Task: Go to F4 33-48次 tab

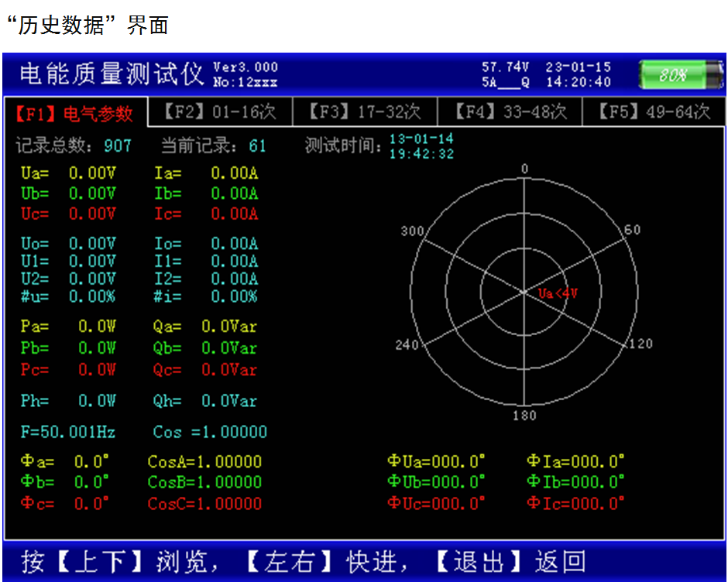Action: tap(510, 112)
